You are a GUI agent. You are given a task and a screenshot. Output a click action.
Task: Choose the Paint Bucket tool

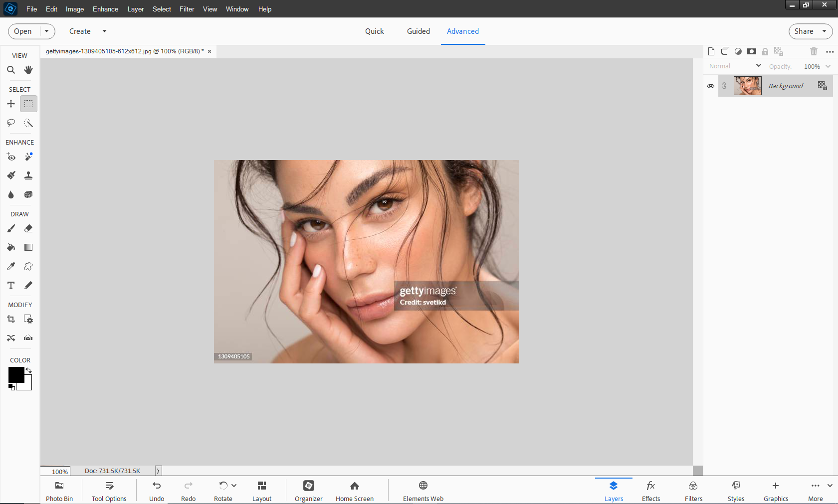tap(11, 247)
